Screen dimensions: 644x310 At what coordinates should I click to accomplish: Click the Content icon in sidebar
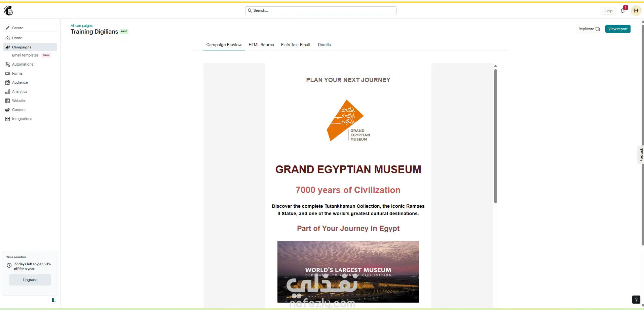pos(8,110)
